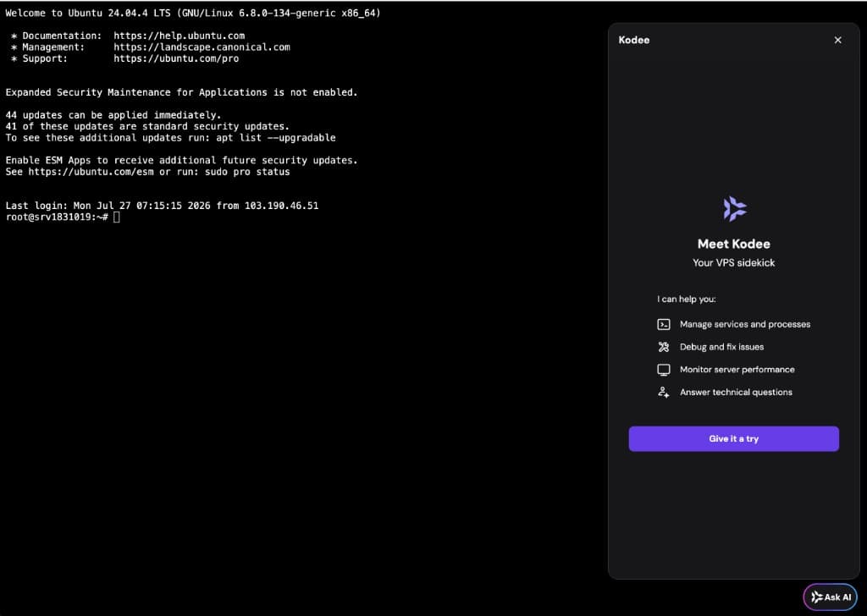Click the https://ubuntu.com/esm URL in terminal

point(91,172)
